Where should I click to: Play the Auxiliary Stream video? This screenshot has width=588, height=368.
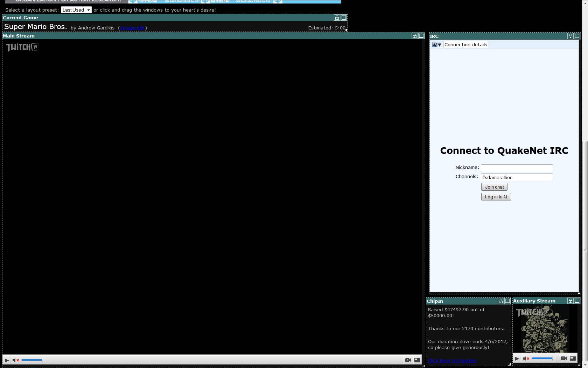(x=517, y=359)
